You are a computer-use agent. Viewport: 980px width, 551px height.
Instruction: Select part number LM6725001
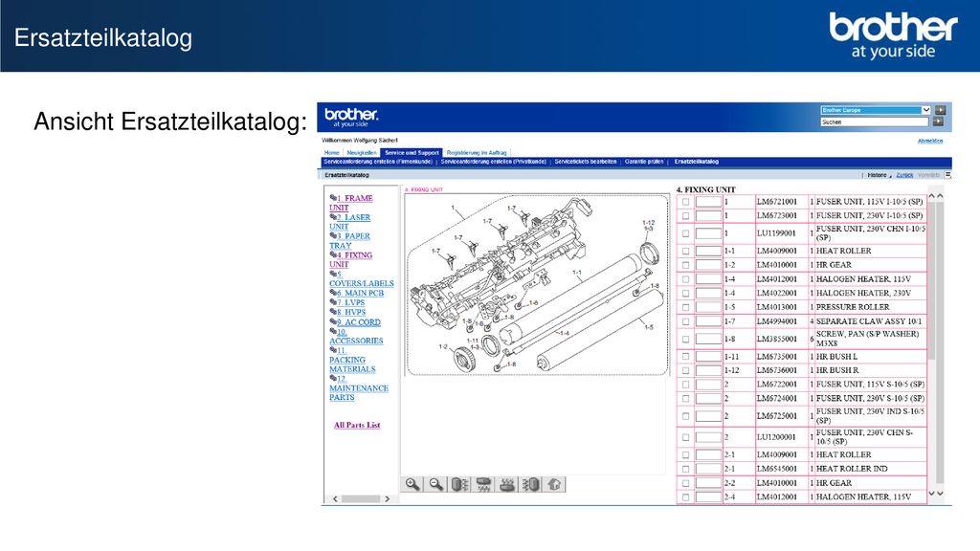click(777, 416)
